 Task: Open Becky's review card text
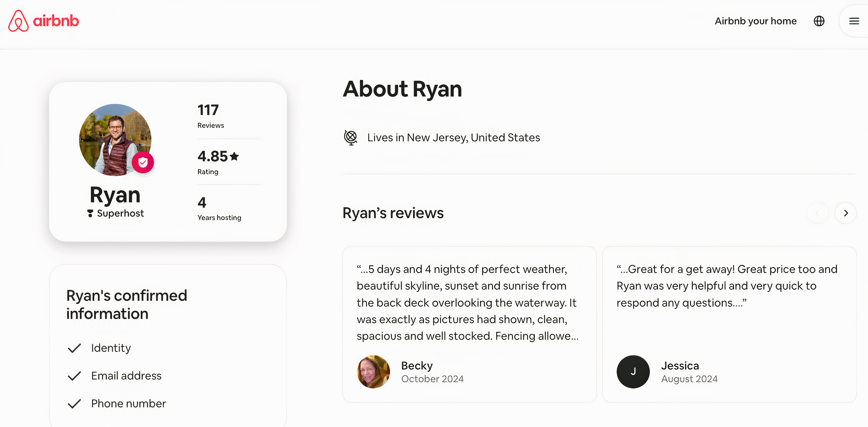[468, 302]
